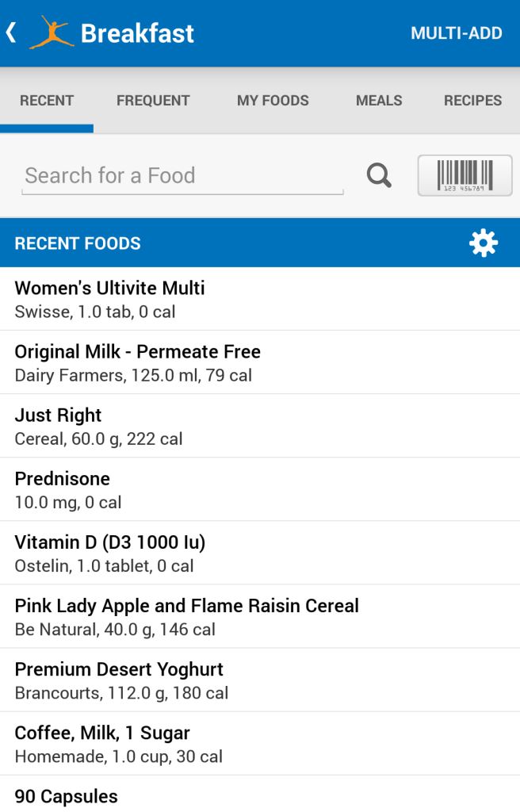Choose Pink Lady Apple and Flame Raisin Cereal
Image resolution: width=520 pixels, height=812 pixels.
tap(260, 616)
